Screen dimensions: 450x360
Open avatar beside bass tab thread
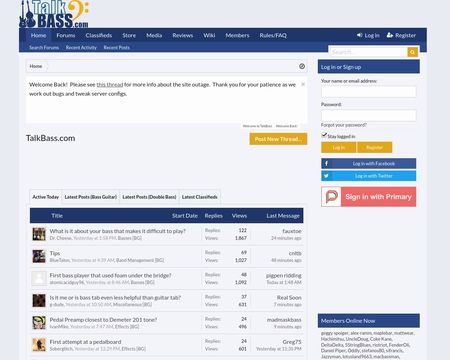coord(39,300)
